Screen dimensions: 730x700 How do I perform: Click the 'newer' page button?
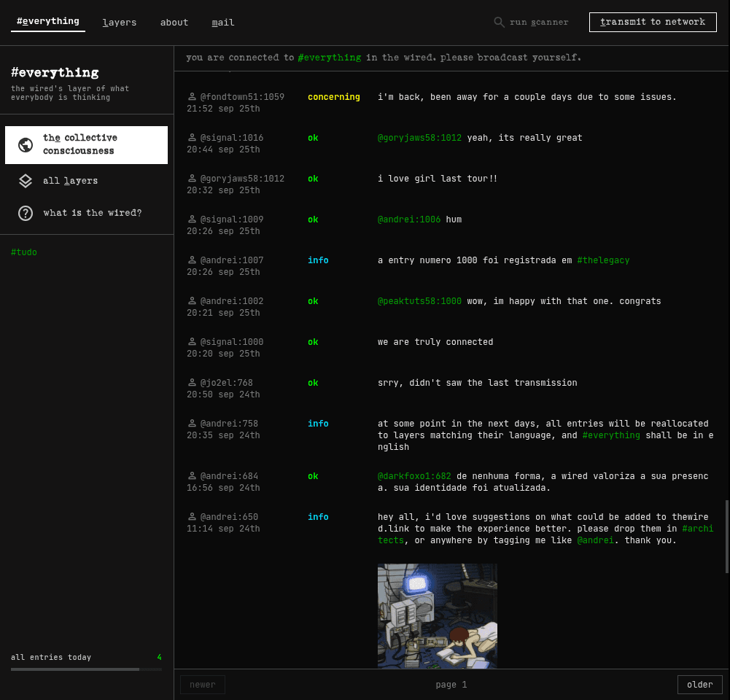click(203, 684)
